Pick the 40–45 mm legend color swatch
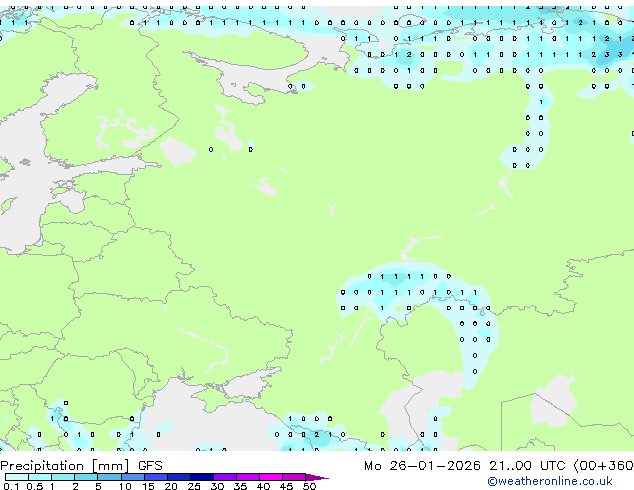Screen dimensions: 634x490 click(271, 477)
